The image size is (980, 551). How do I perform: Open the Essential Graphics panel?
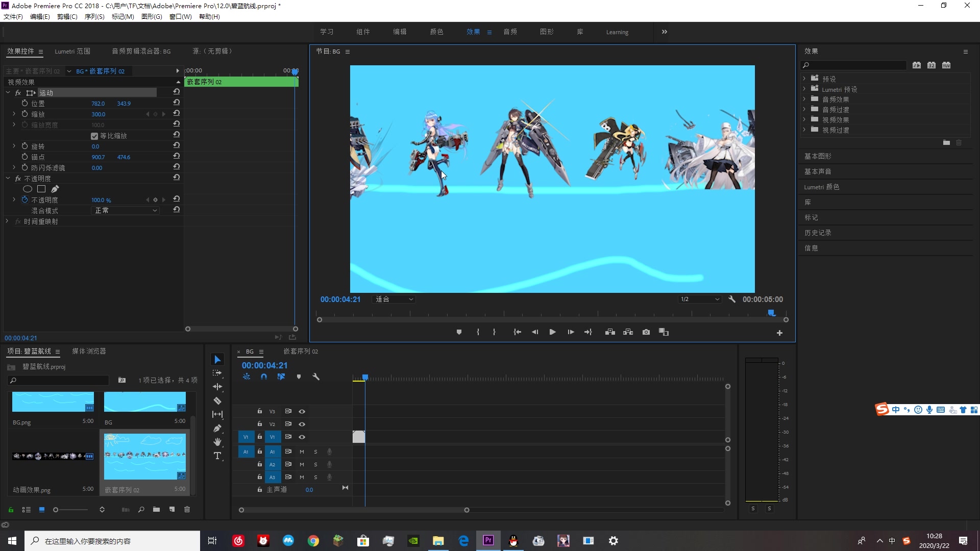[x=818, y=156]
